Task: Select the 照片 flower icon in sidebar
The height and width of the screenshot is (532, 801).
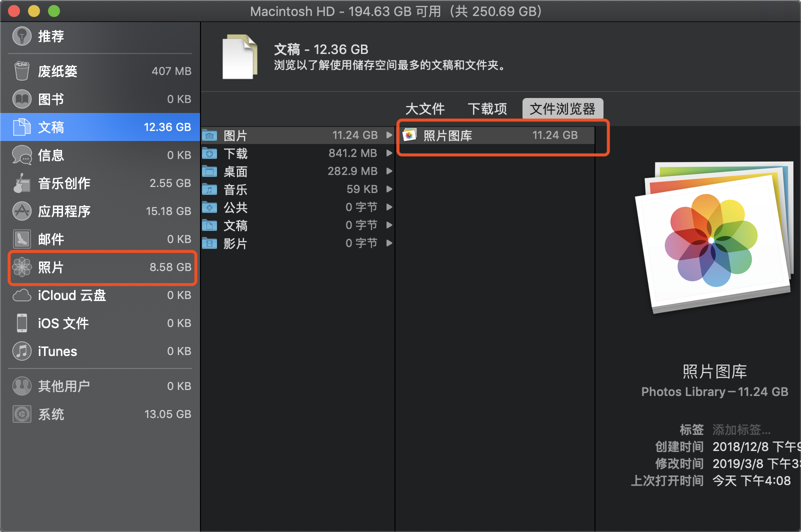Action: pos(21,267)
